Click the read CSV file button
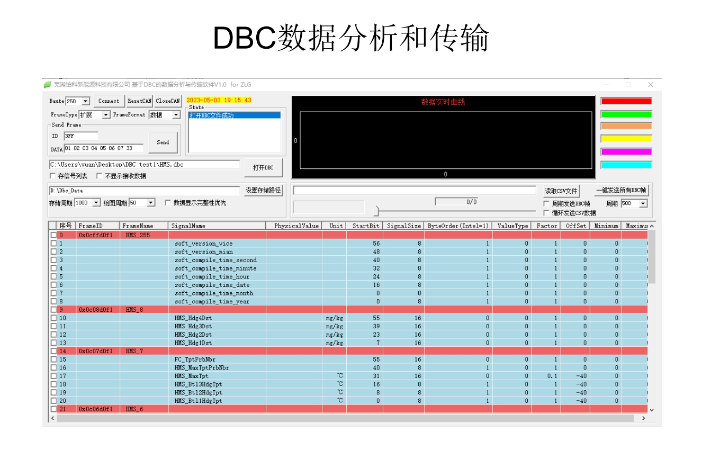The width and height of the screenshot is (720, 450). tap(561, 191)
